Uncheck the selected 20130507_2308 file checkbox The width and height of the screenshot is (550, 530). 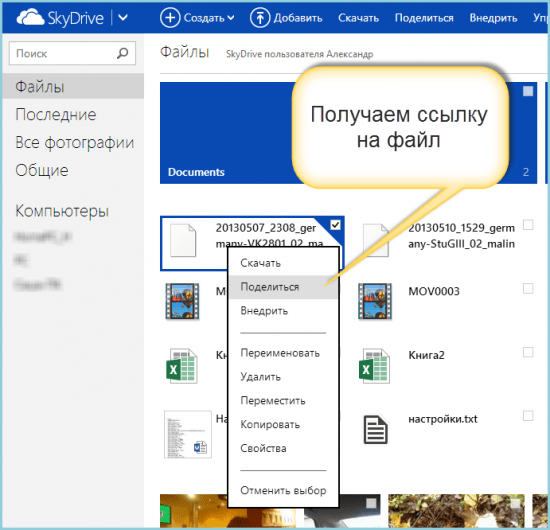click(335, 224)
